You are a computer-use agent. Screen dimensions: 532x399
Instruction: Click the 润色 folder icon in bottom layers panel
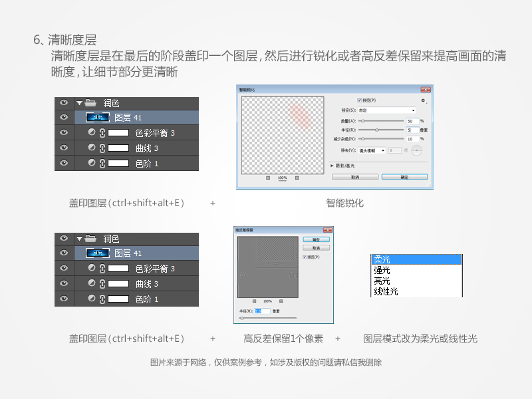tap(90, 238)
